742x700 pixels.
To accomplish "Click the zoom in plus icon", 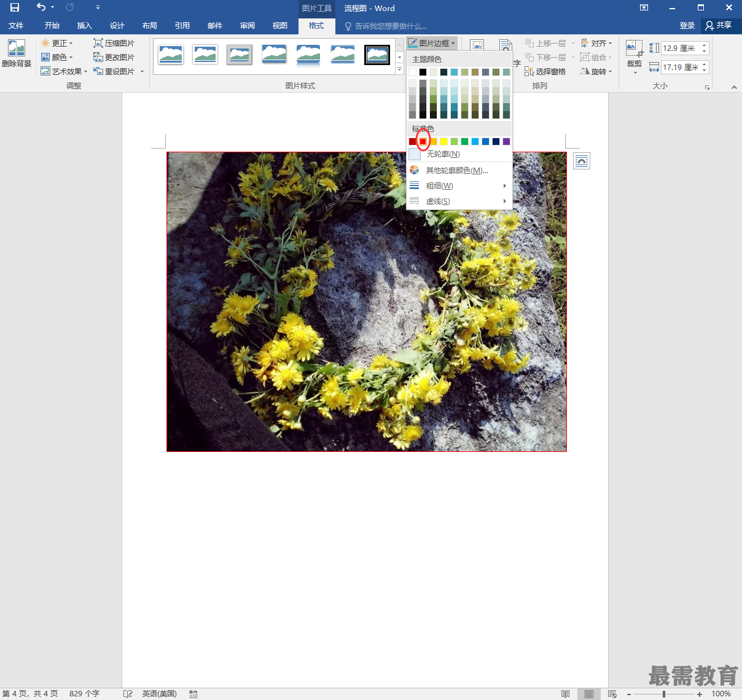I will (x=700, y=694).
